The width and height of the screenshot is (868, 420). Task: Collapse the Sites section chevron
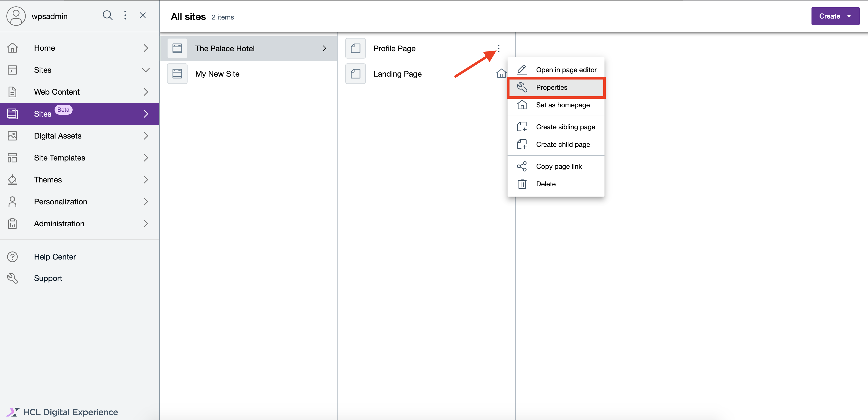click(x=146, y=70)
